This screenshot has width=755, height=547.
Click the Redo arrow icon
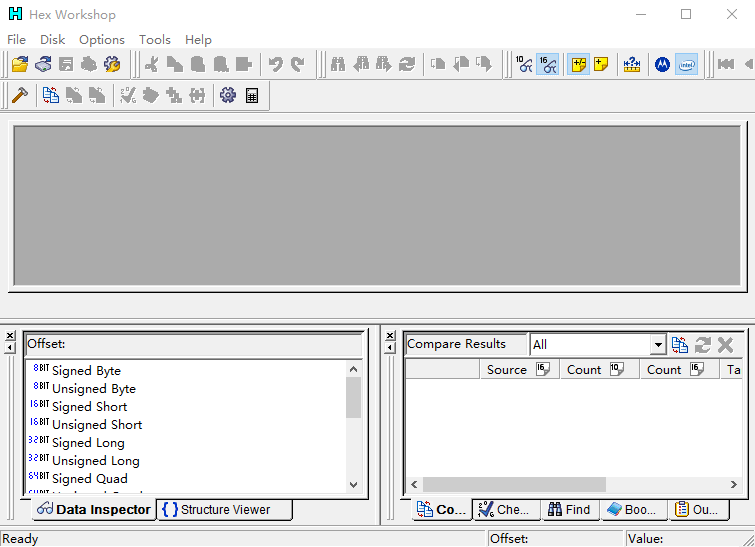pyautogui.click(x=298, y=64)
